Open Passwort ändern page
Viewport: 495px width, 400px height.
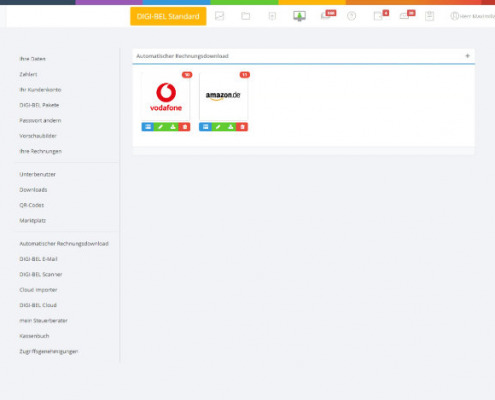coord(40,120)
